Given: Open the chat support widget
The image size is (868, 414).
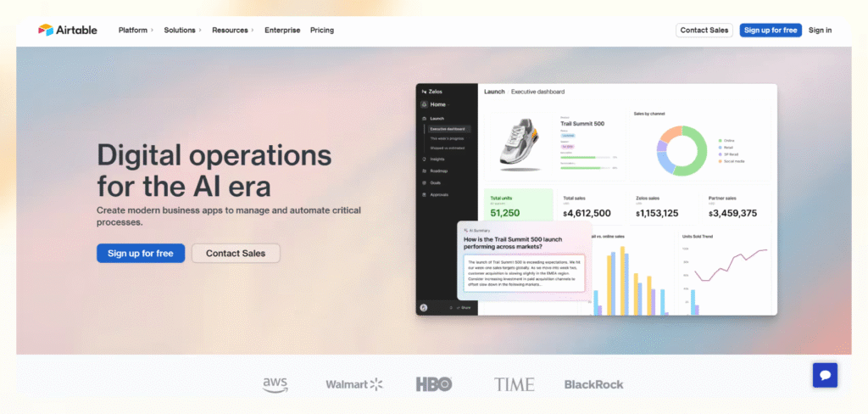Looking at the screenshot, I should pyautogui.click(x=825, y=375).
